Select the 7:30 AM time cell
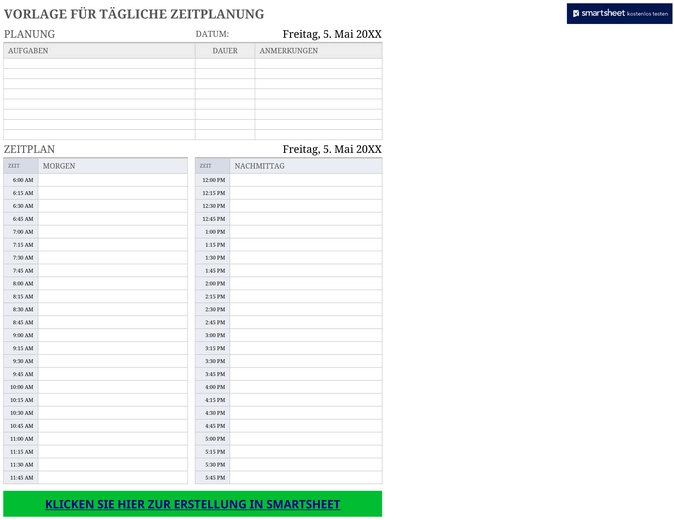The image size is (674, 520). tap(21, 257)
